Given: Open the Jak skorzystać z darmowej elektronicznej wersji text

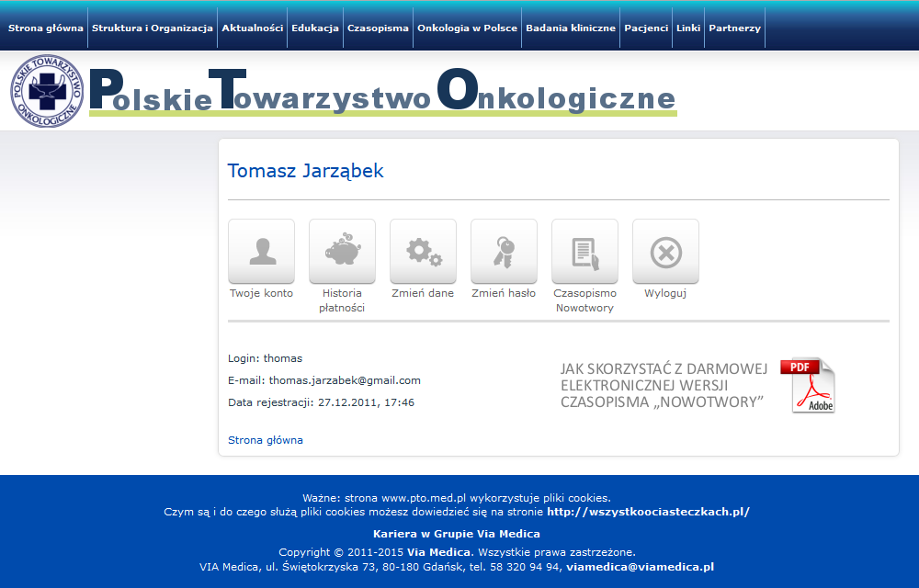Looking at the screenshot, I should 664,385.
